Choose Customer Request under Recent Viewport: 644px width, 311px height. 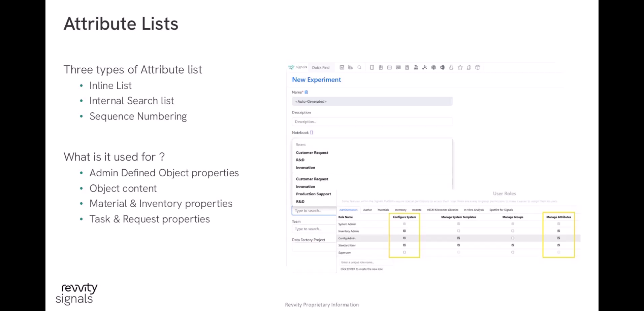(312, 152)
